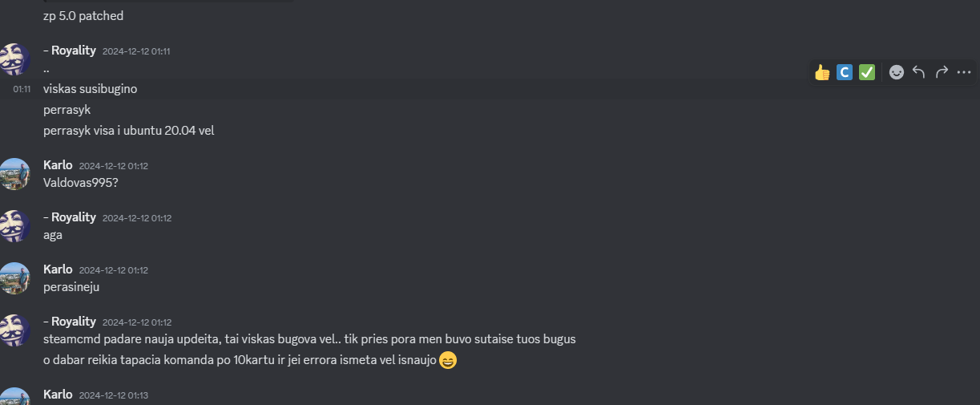This screenshot has width=980, height=405.
Task: Open Karlo's avatar next to Valdovas995? message
Action: (x=15, y=174)
